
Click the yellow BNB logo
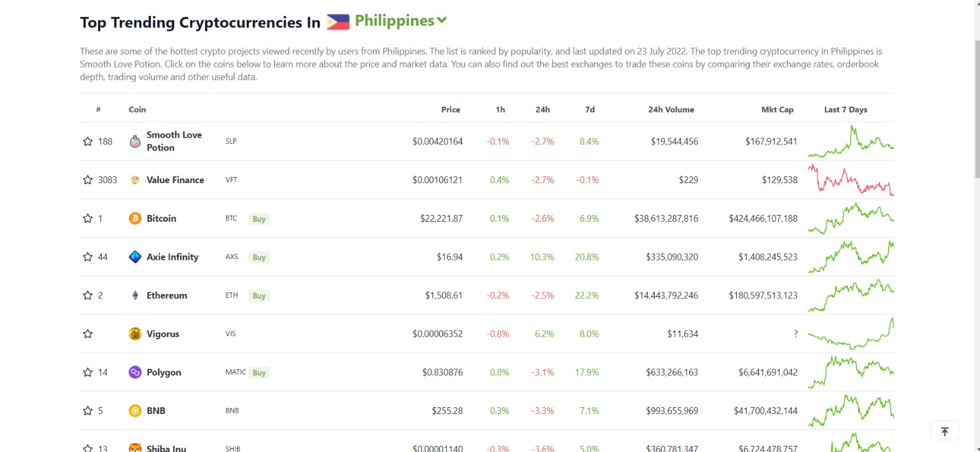point(135,411)
